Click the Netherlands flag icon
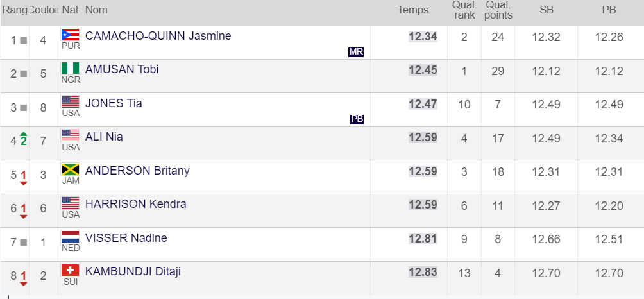 coord(70,237)
